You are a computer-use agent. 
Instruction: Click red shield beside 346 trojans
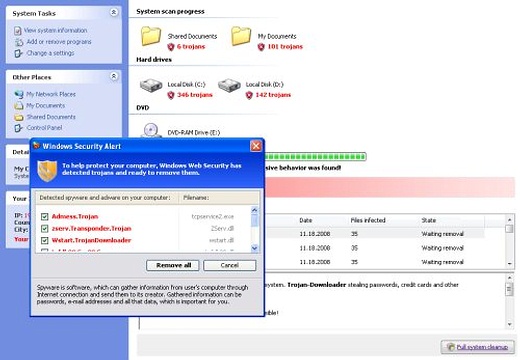click(x=171, y=95)
